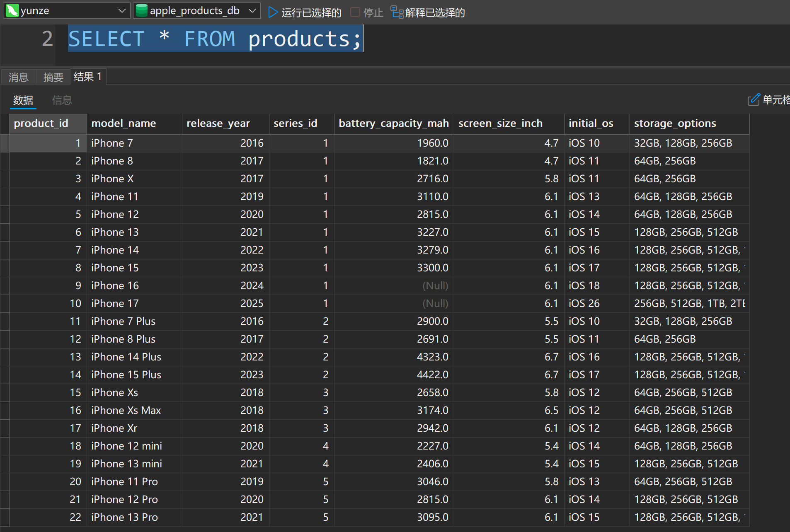Switch to the 信息 sub-tab
The width and height of the screenshot is (790, 532).
point(62,100)
